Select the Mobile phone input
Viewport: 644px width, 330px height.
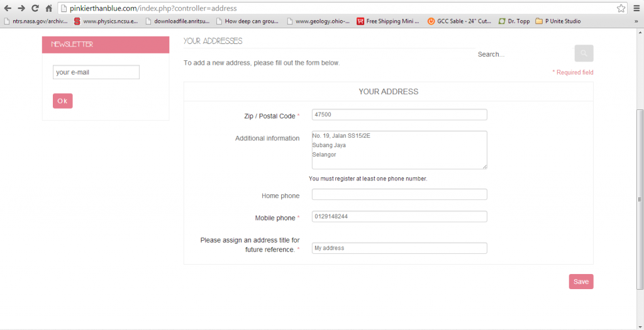(399, 216)
